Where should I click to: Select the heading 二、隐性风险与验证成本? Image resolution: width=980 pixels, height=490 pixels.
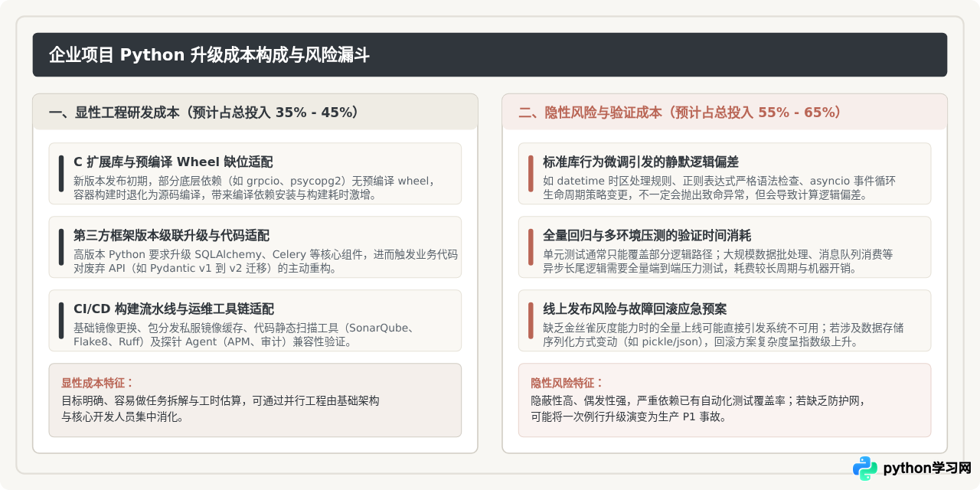point(590,113)
